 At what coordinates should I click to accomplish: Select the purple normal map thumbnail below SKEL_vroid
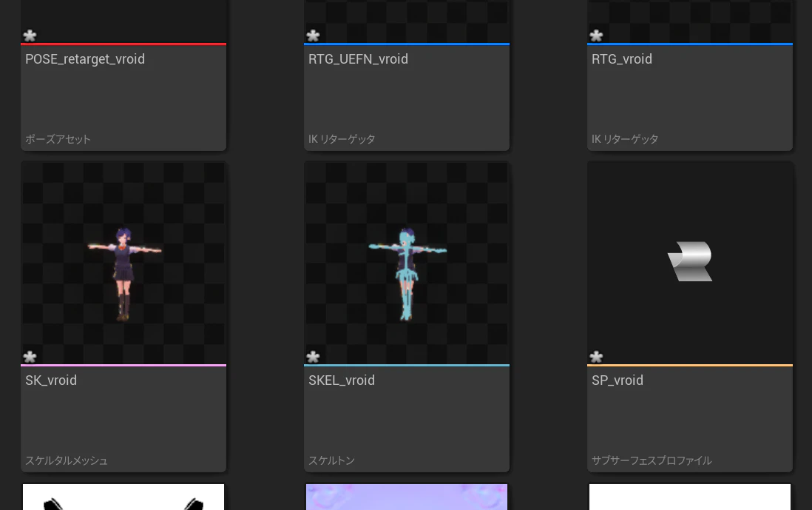407,497
